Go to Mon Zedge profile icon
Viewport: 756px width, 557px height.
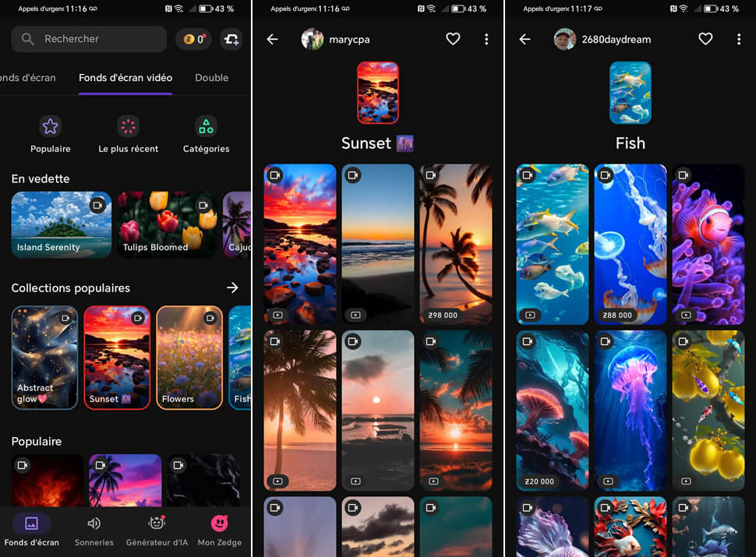tap(219, 530)
